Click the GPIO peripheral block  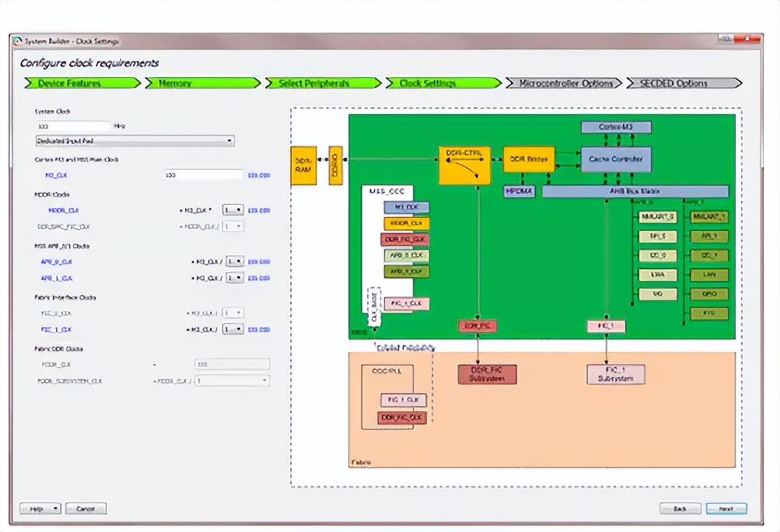[x=709, y=294]
